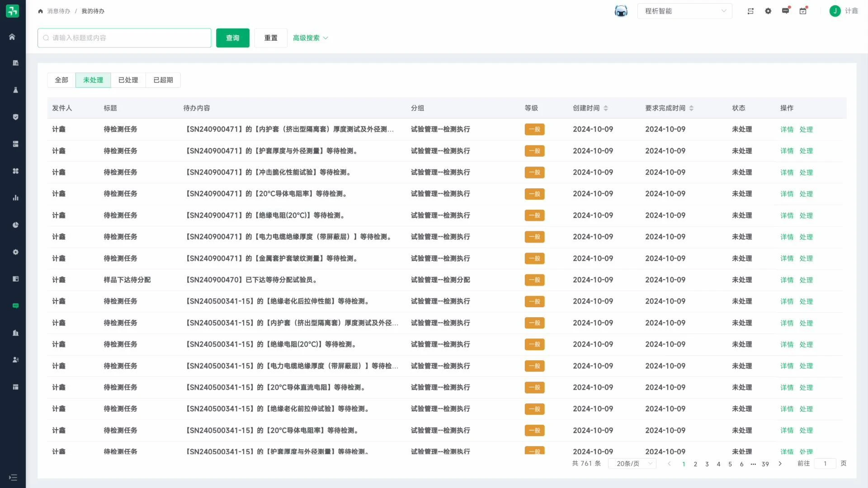Open the 程析智能 dropdown selector
This screenshot has width=868, height=488.
pyautogui.click(x=684, y=10)
